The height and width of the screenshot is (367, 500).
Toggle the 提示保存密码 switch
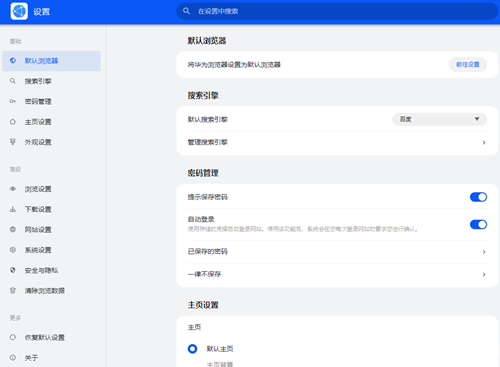pyautogui.click(x=478, y=197)
